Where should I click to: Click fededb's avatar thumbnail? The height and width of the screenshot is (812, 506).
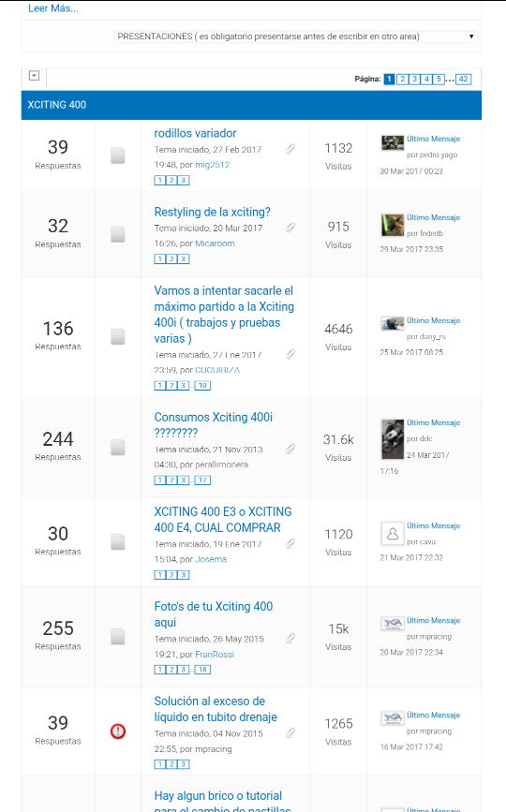point(392,226)
